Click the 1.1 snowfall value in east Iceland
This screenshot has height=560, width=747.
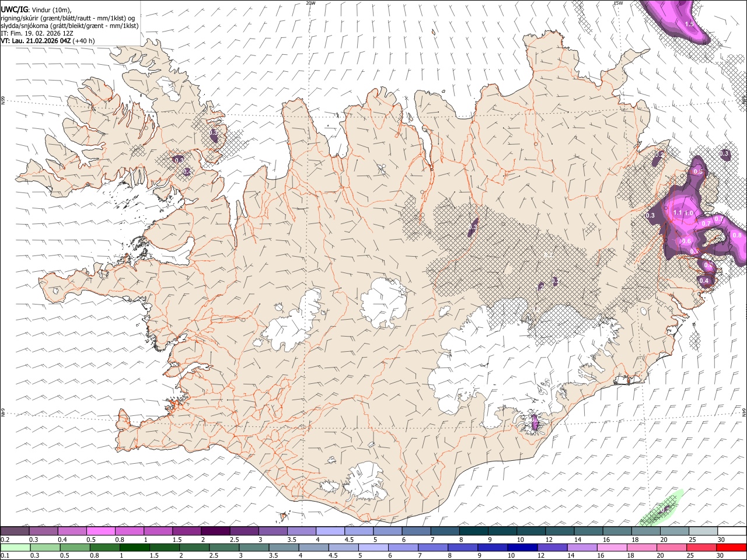pyautogui.click(x=678, y=213)
